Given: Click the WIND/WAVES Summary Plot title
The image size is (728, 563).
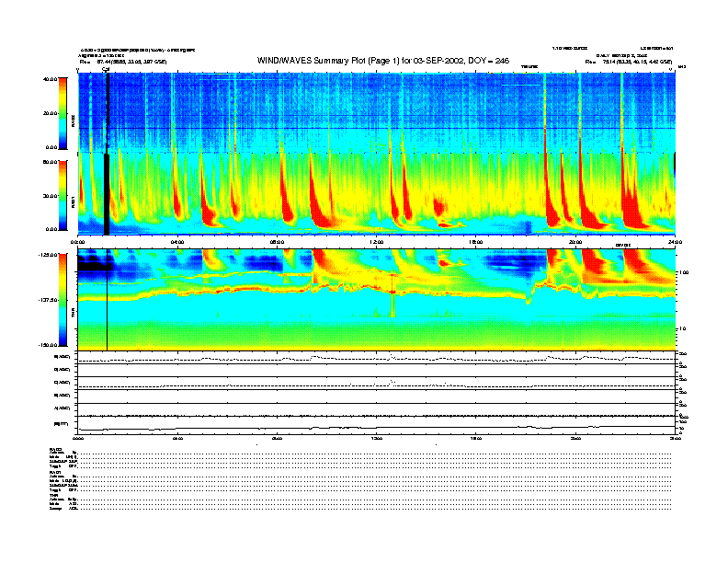Looking at the screenshot, I should pos(383,61).
